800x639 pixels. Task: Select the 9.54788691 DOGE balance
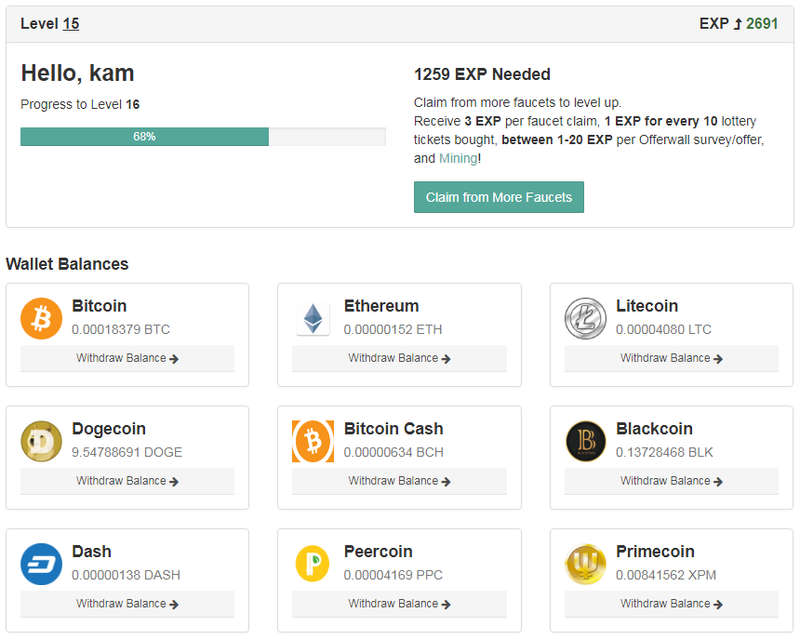point(127,452)
